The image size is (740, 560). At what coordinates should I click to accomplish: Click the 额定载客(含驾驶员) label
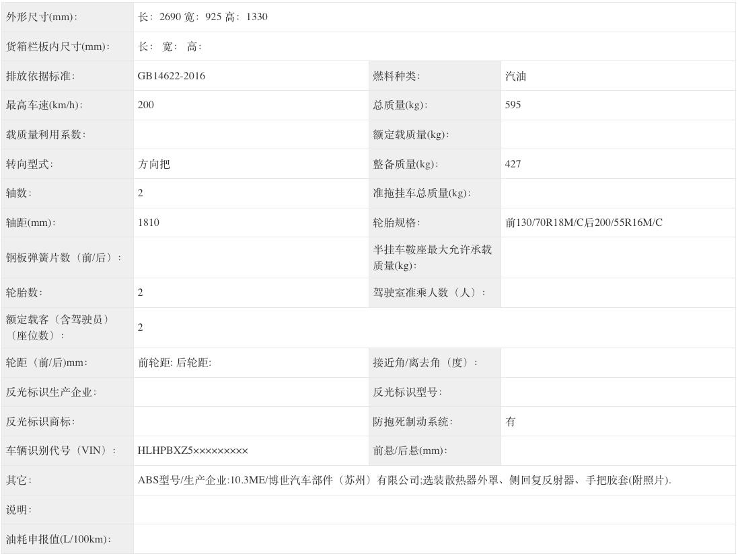point(57,327)
